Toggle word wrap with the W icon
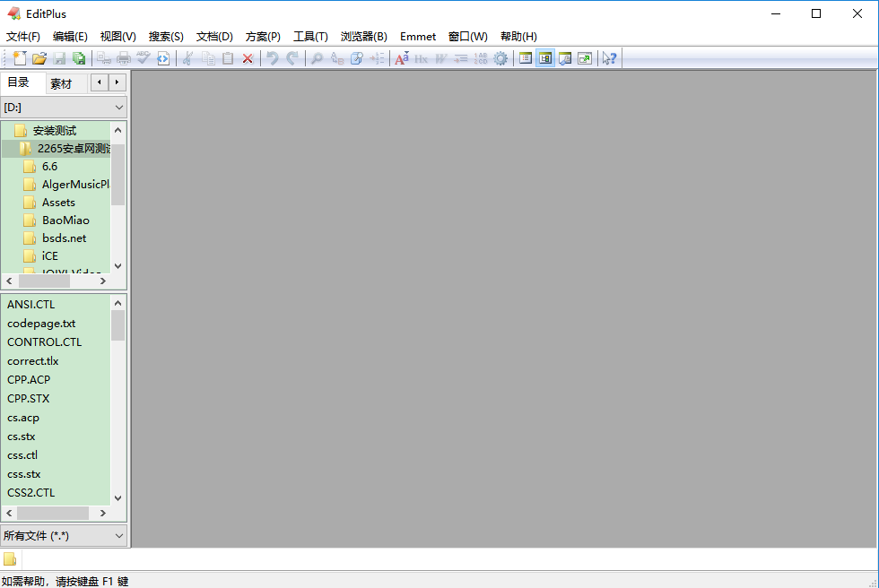 [x=439, y=57]
